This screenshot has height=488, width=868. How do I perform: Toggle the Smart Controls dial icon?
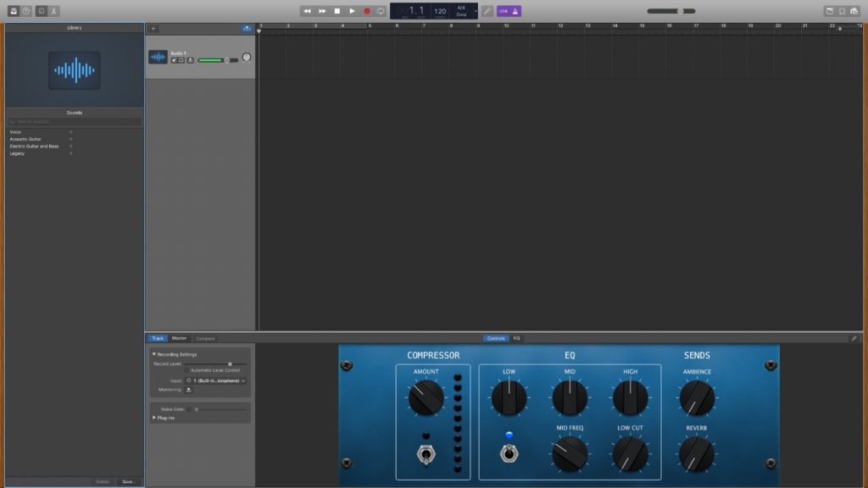(40, 11)
